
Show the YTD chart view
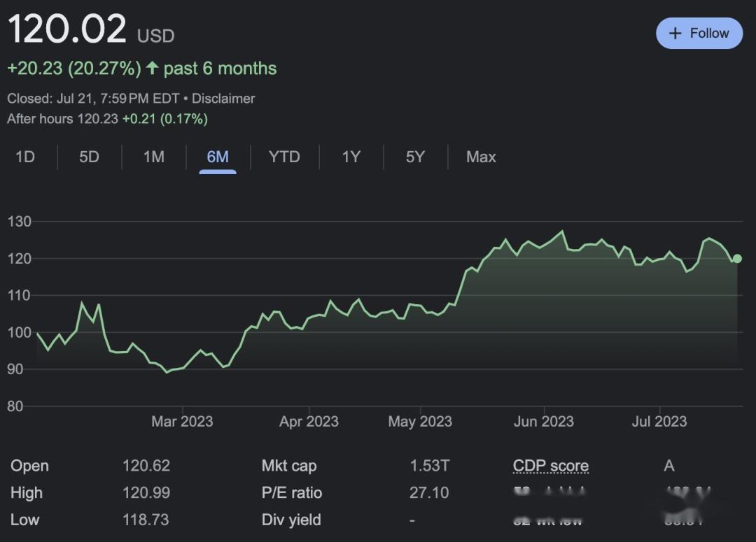[x=284, y=157]
